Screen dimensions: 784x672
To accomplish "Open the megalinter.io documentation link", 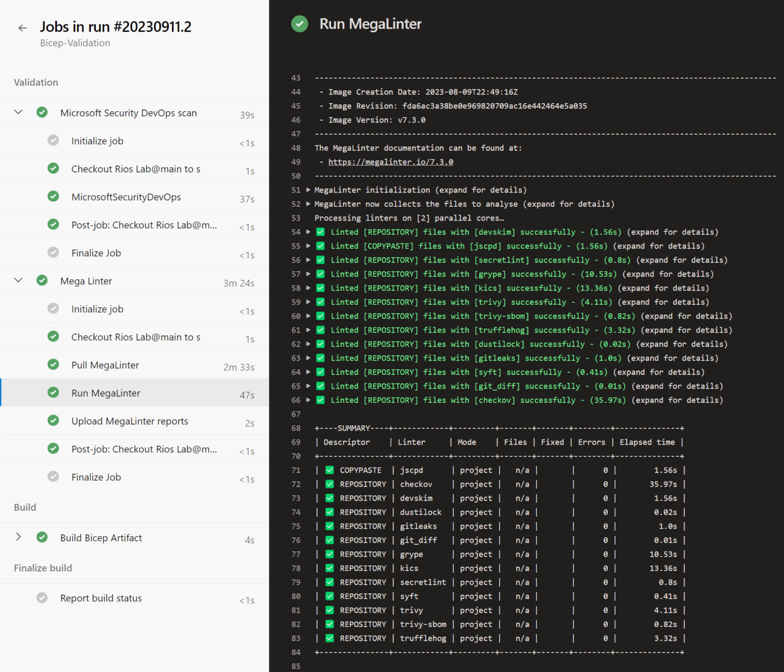I will [390, 162].
